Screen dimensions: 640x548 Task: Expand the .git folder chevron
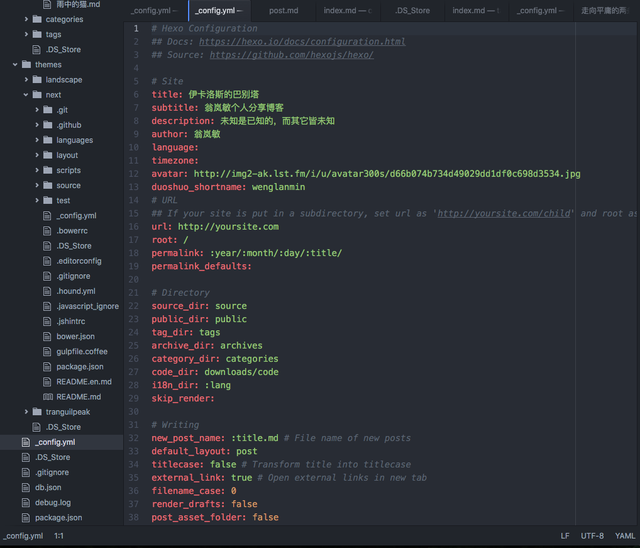coord(37,110)
